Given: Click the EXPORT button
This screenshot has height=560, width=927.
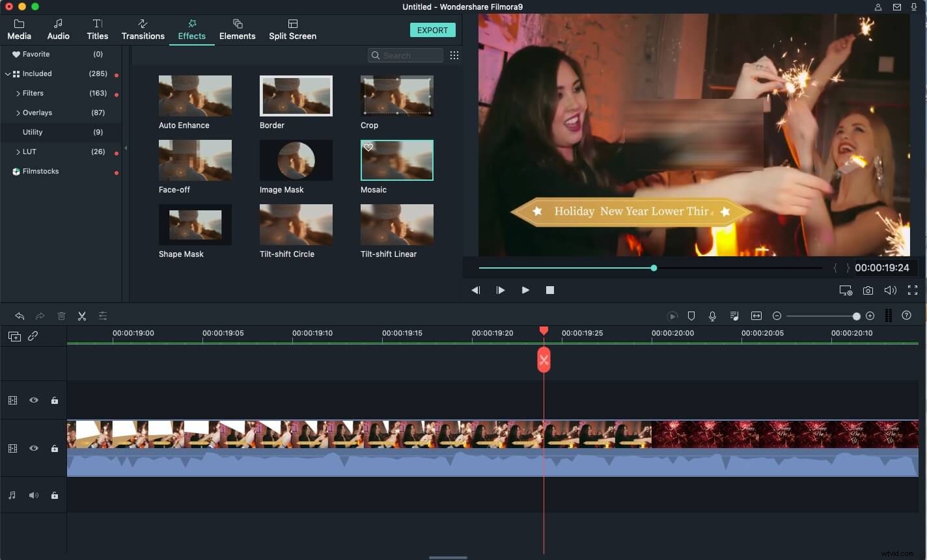Looking at the screenshot, I should 432,30.
